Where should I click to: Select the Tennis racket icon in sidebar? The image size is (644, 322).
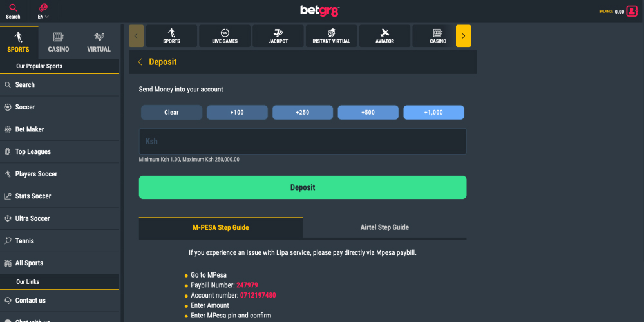click(x=7, y=241)
